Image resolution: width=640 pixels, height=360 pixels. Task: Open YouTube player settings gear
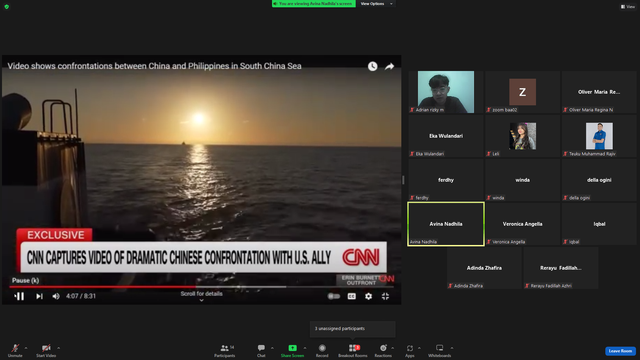369,296
